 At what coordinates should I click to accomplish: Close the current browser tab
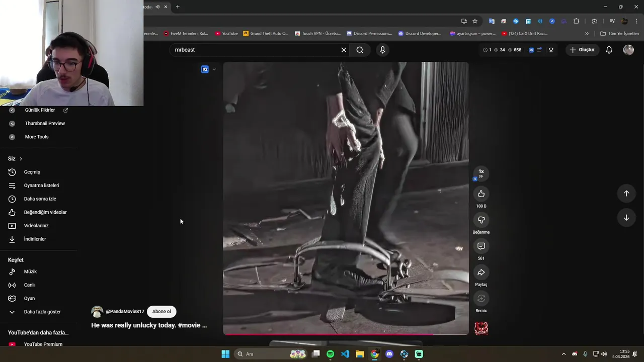(166, 7)
